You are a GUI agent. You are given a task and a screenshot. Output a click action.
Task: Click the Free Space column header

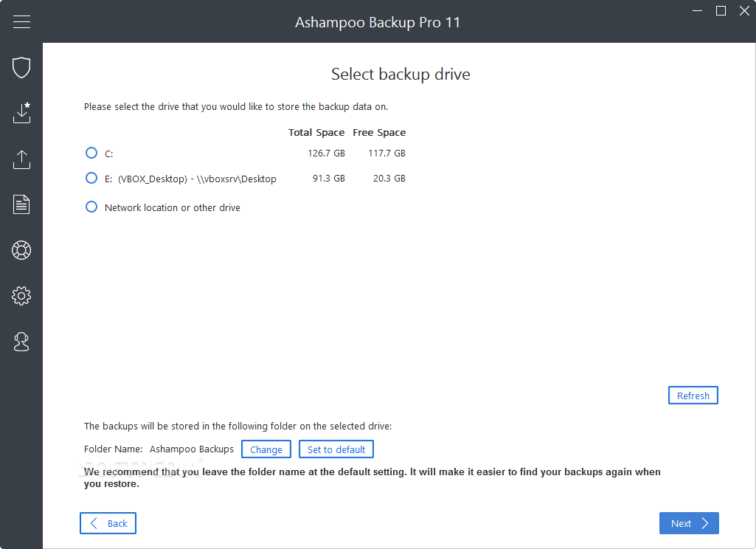point(379,133)
